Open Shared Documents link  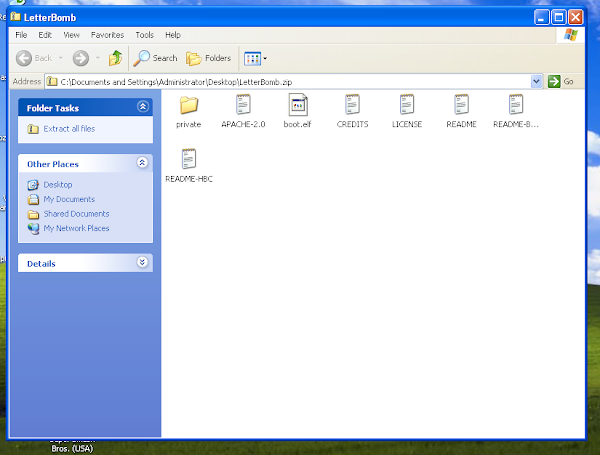76,214
